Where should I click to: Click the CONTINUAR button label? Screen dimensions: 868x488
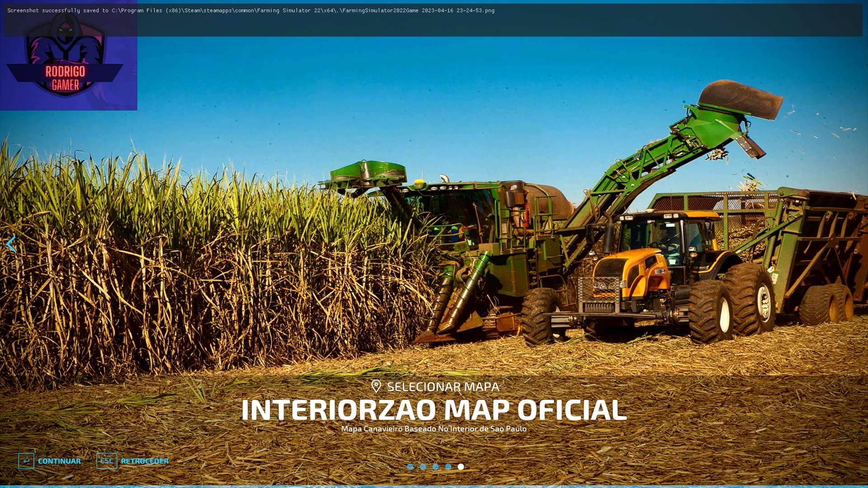coord(59,461)
